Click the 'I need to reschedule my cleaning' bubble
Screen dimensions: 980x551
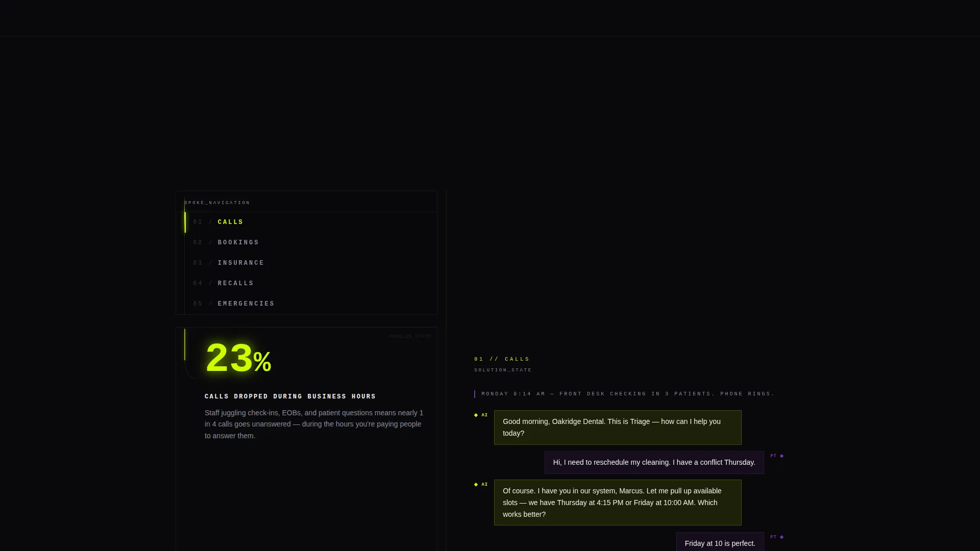coord(654,463)
